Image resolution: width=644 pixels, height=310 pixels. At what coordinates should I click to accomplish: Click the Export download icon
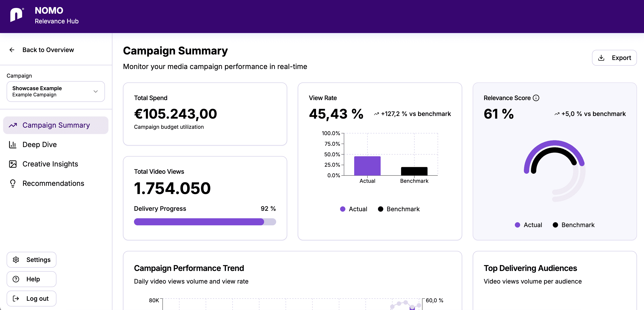[x=601, y=58]
